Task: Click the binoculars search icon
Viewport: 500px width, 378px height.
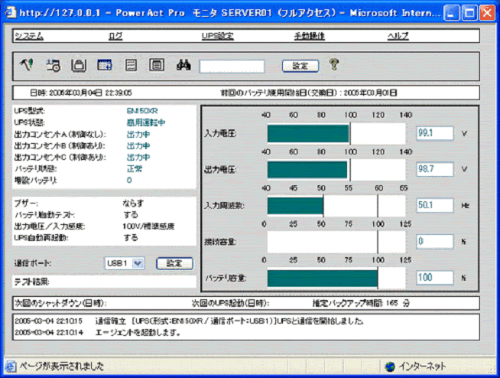Action: click(x=184, y=65)
